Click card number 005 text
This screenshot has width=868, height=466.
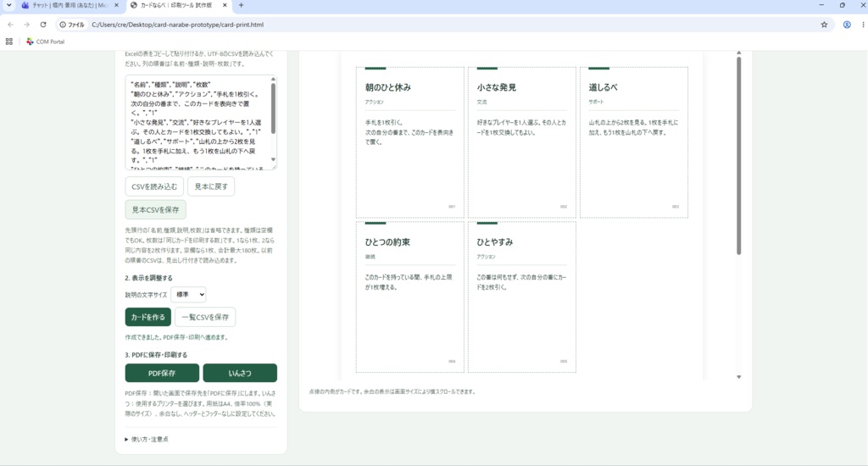(564, 362)
